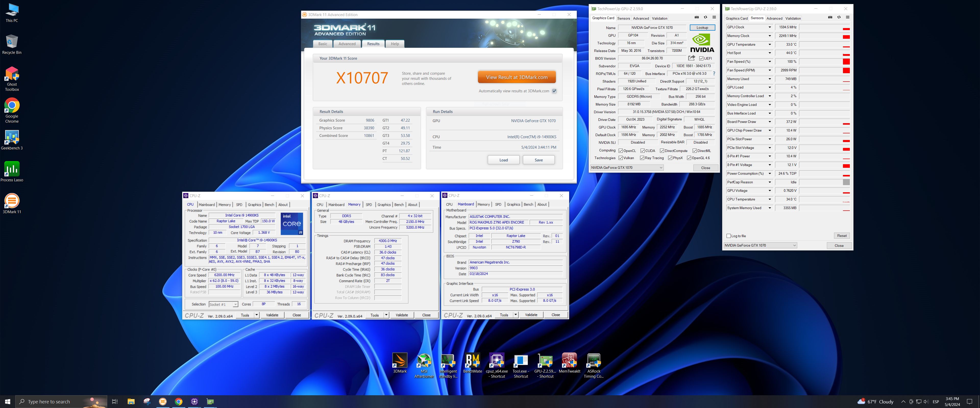This screenshot has height=408, width=980.
Task: Click Validate in CPU-Z Mainboard window
Action: click(531, 315)
